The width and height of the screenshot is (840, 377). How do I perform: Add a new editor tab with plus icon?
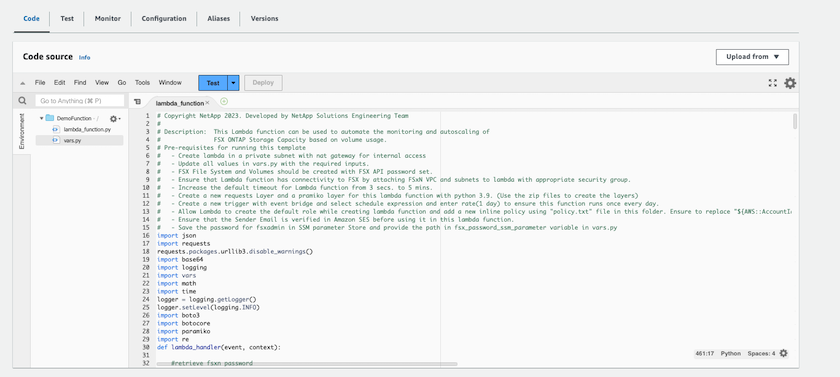224,101
